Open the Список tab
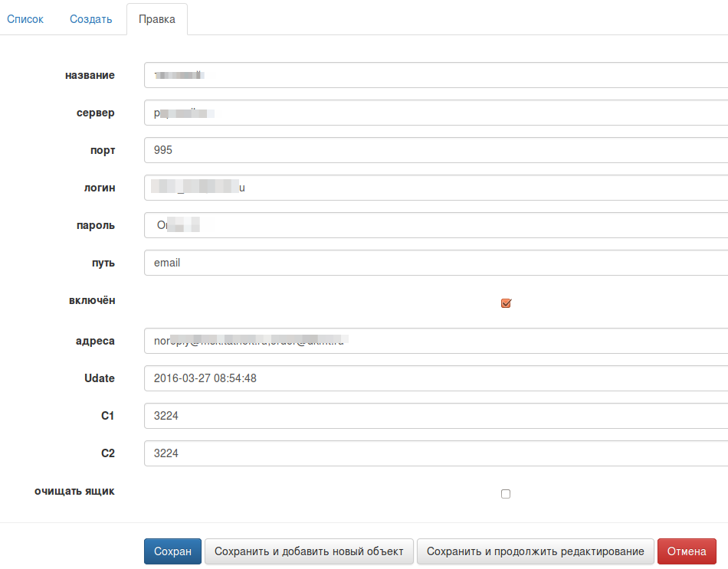Screen dimensions: 728x569 point(25,19)
